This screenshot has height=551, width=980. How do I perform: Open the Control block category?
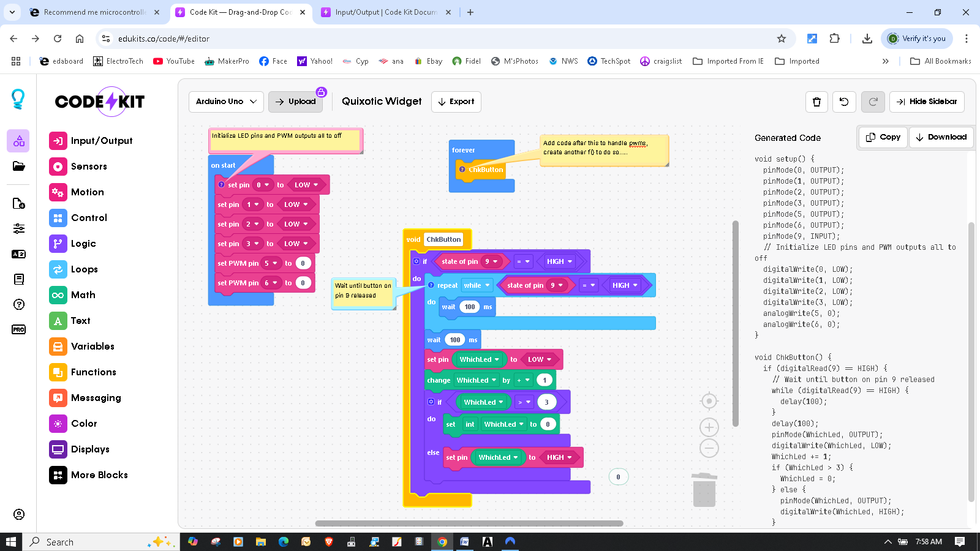78,218
